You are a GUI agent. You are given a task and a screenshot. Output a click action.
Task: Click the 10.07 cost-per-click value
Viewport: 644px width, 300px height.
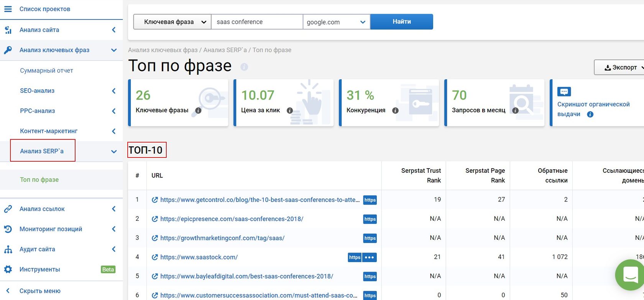(258, 95)
